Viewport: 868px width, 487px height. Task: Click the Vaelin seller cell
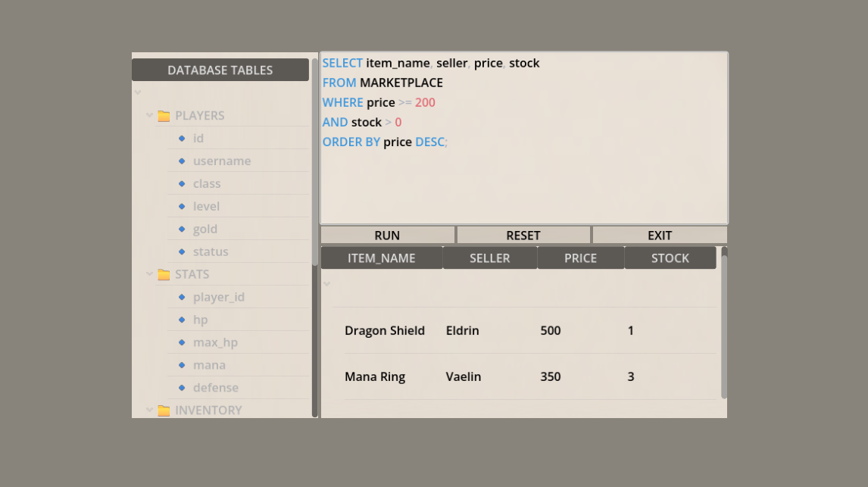(464, 376)
